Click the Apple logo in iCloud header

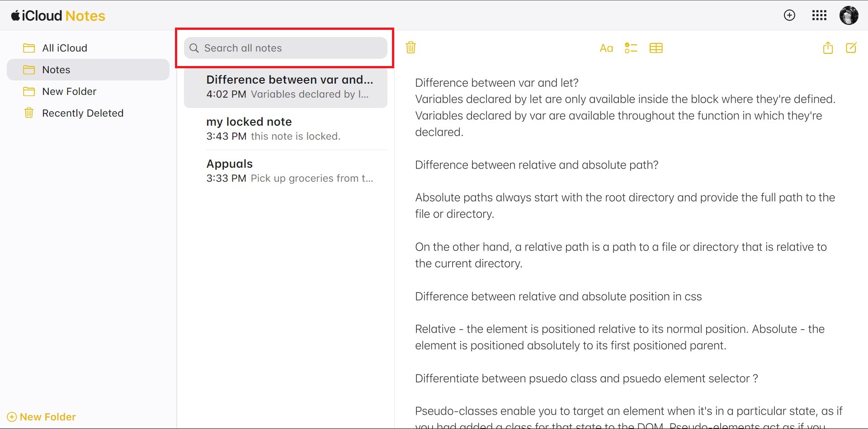pos(15,16)
